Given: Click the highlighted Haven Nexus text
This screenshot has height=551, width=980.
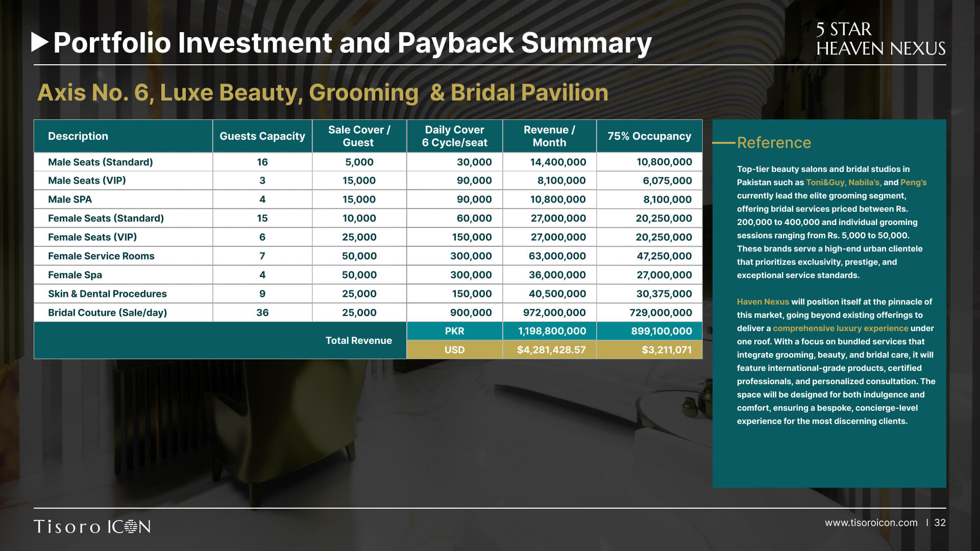Looking at the screenshot, I should [x=763, y=302].
